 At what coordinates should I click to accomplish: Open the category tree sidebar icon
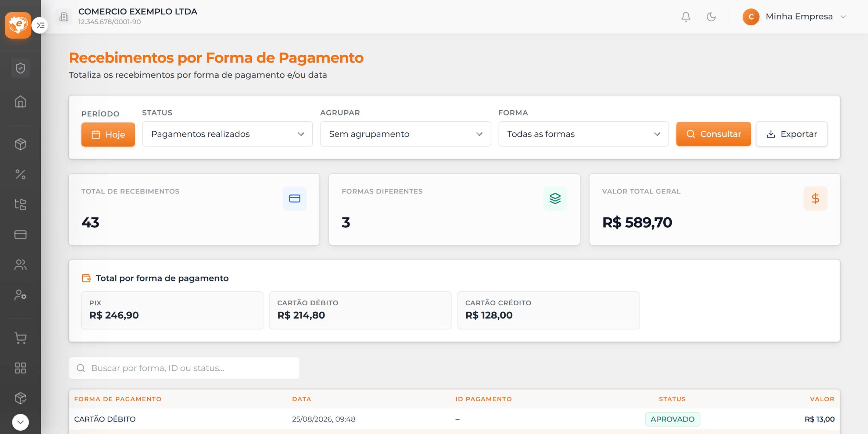pyautogui.click(x=21, y=204)
